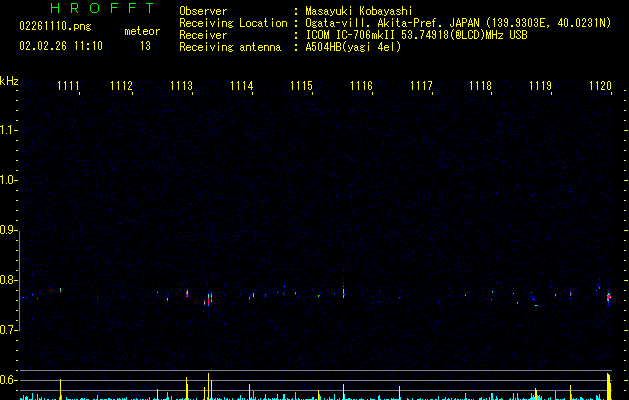
Task: Click the 1117 time axis marker
Action: (421, 86)
